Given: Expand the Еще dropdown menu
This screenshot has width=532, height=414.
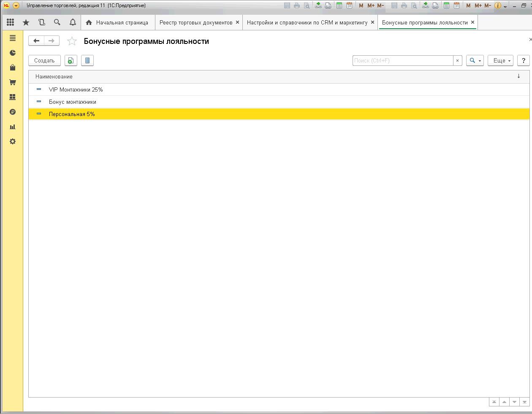Looking at the screenshot, I should [x=500, y=61].
